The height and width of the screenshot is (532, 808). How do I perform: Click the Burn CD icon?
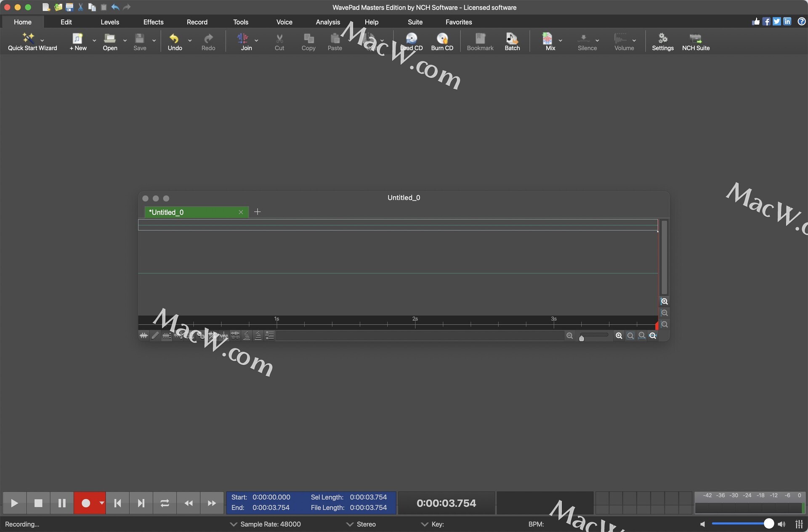(x=442, y=41)
